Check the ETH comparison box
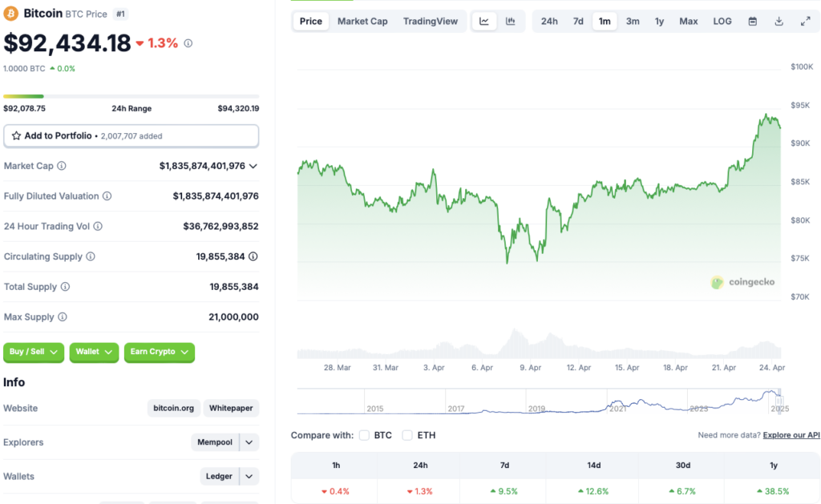821x504 pixels. click(409, 435)
